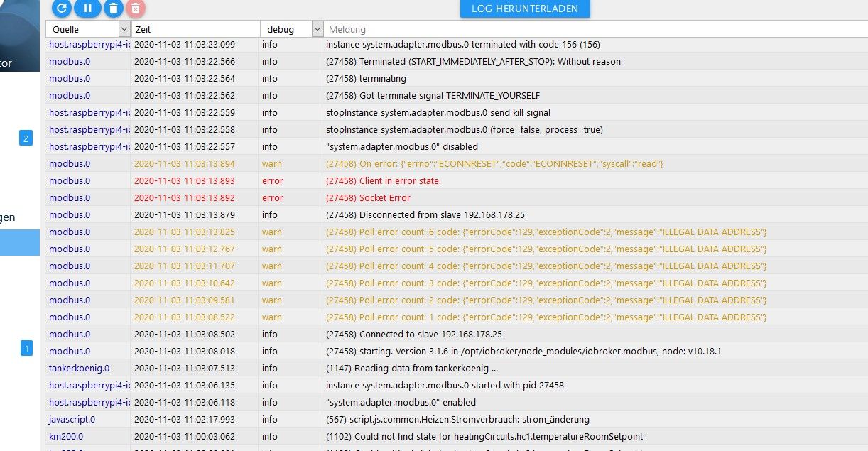Image resolution: width=868 pixels, height=451 pixels.
Task: Open the Quelle source filter dropdown
Action: [124, 29]
